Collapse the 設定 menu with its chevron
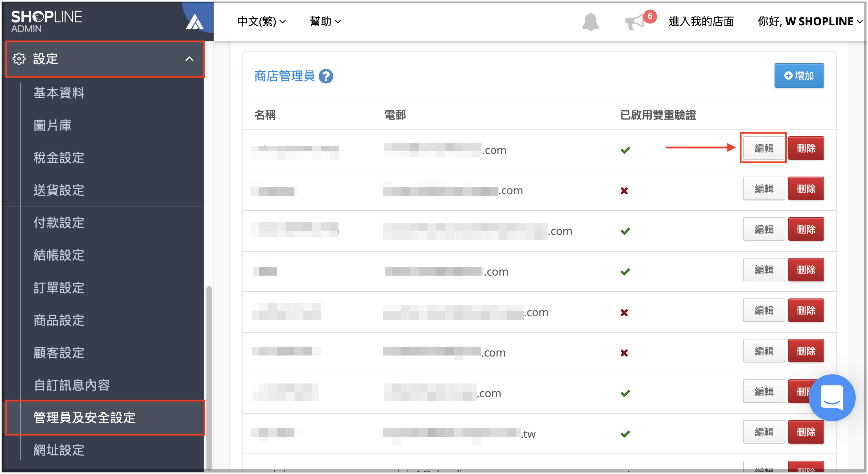The width and height of the screenshot is (868, 474). tap(189, 59)
